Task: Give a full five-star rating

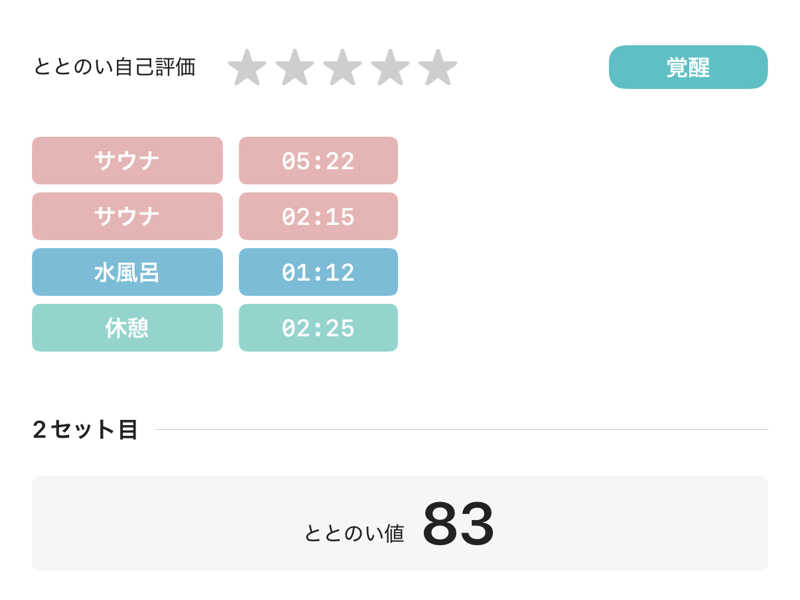Action: [x=438, y=67]
